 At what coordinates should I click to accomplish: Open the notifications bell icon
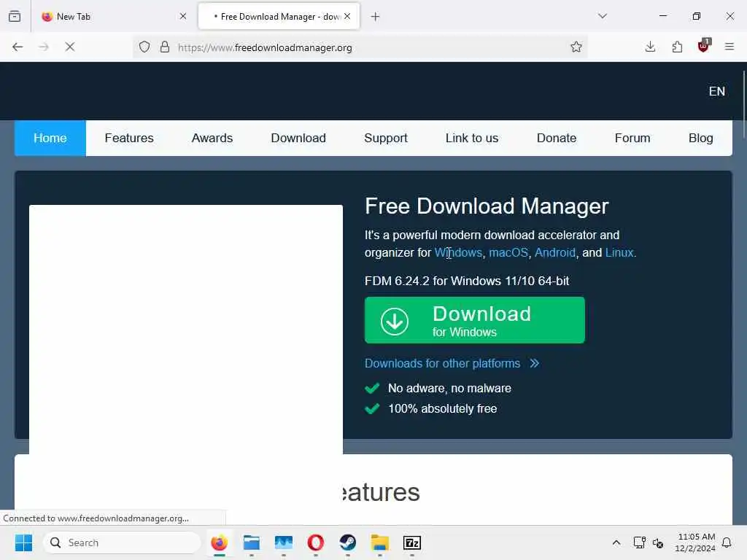pos(727,542)
